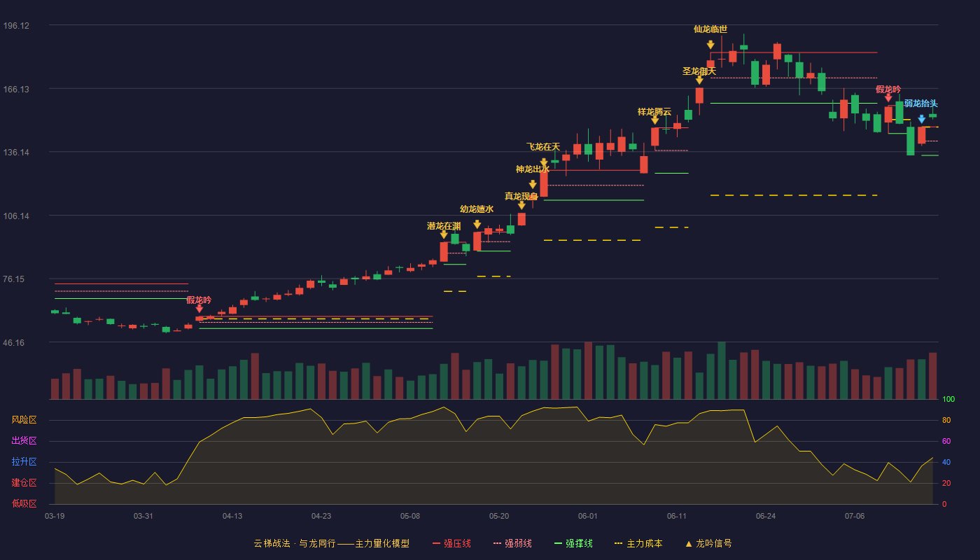Click the 136.14 price axis label
Screen dimensions: 980x560
[16, 153]
